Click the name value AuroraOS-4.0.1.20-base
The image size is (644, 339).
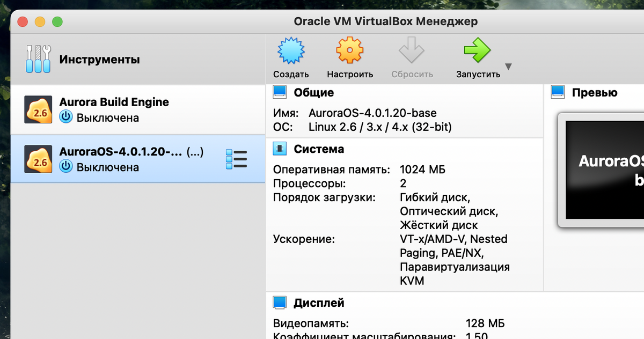(x=372, y=113)
